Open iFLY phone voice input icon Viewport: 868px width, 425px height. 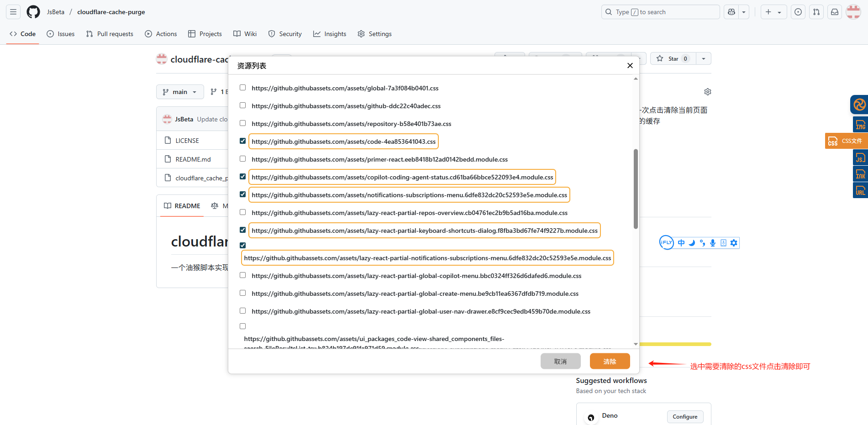pos(723,243)
